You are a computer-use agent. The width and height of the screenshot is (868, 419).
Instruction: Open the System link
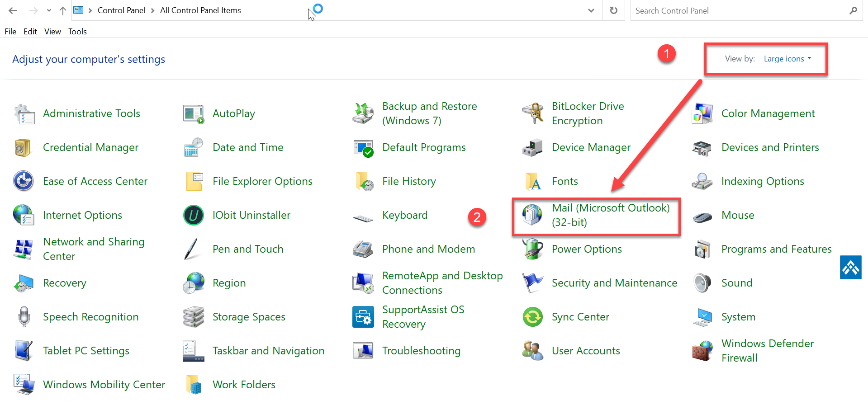(x=739, y=317)
